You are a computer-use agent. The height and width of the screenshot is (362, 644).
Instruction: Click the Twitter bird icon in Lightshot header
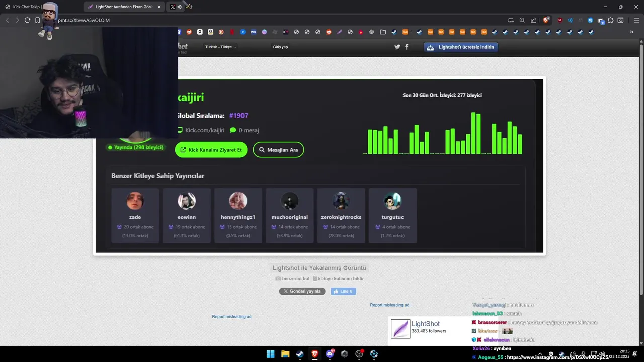(397, 47)
